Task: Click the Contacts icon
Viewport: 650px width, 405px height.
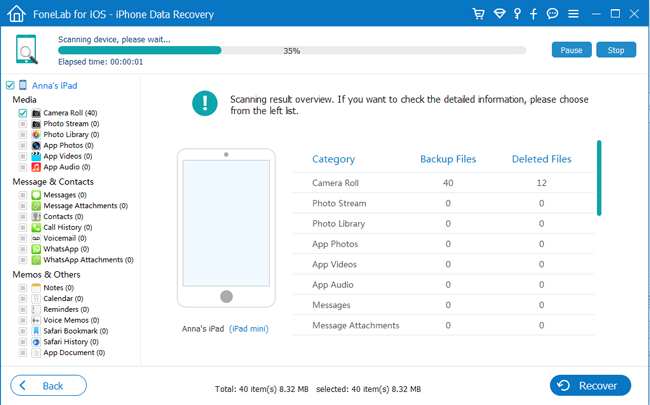Action: pos(36,216)
